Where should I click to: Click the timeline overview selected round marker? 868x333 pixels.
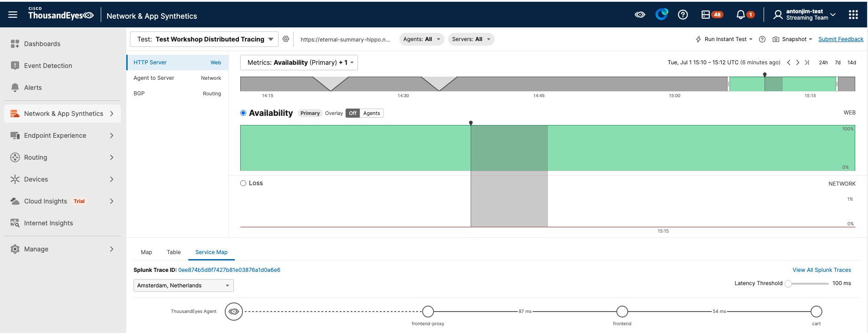coord(765,74)
